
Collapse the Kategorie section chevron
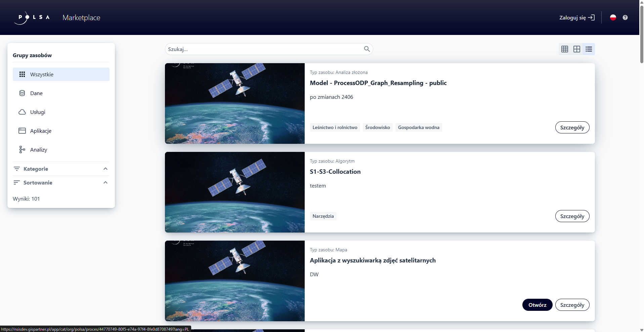(x=105, y=169)
